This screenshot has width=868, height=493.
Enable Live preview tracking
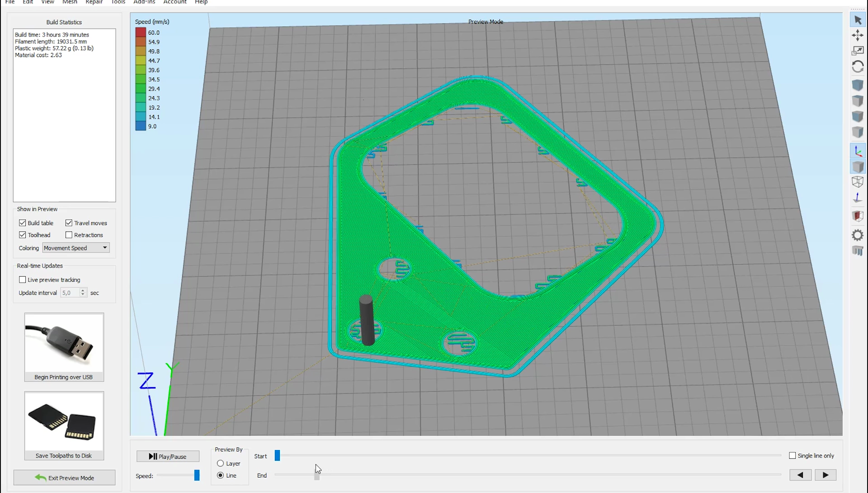pos(23,280)
